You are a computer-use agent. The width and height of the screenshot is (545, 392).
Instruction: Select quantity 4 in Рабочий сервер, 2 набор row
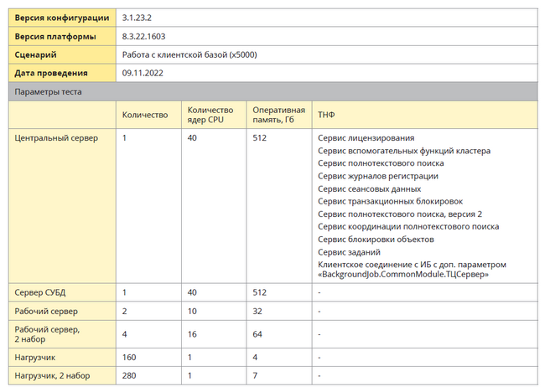pyautogui.click(x=124, y=334)
